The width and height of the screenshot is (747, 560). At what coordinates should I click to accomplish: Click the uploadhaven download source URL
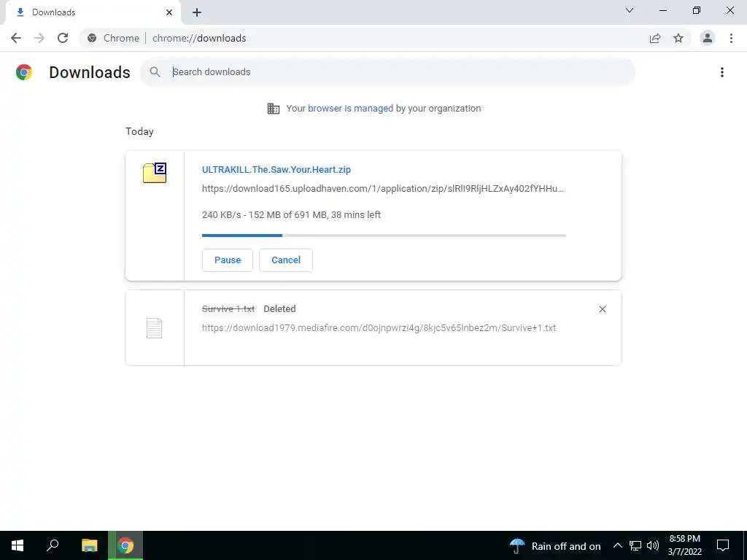coord(382,189)
